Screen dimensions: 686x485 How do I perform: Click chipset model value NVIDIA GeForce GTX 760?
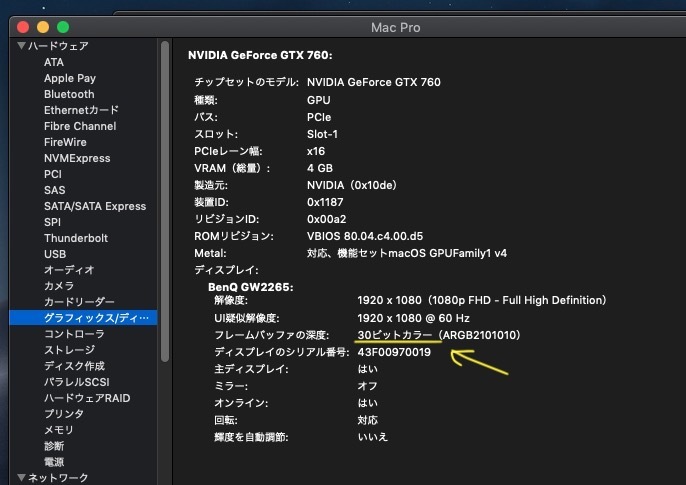[x=374, y=82]
